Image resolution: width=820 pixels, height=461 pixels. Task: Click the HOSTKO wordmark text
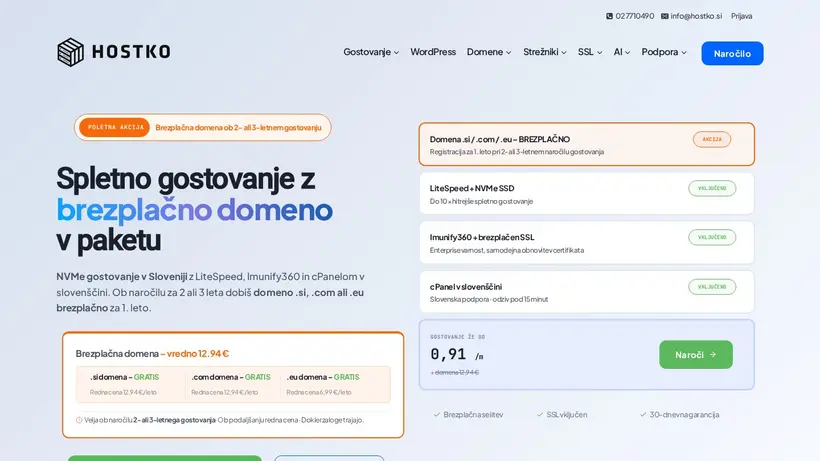click(131, 52)
